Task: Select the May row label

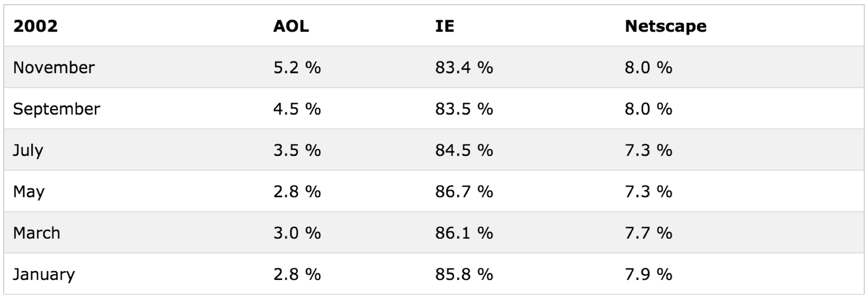Action: click(x=29, y=192)
